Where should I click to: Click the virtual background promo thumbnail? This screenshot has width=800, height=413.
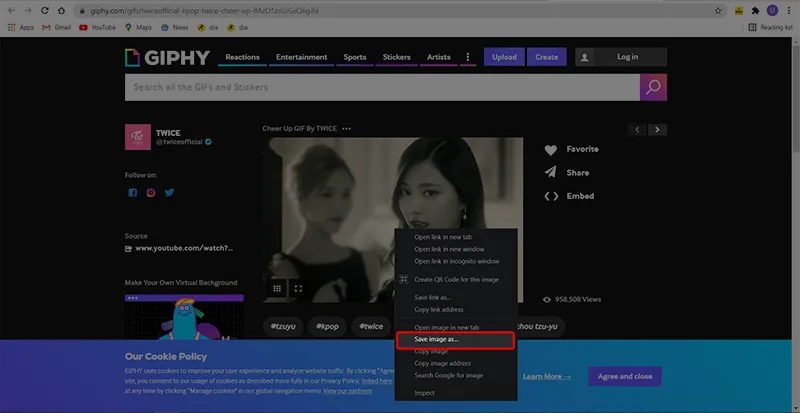[184, 317]
